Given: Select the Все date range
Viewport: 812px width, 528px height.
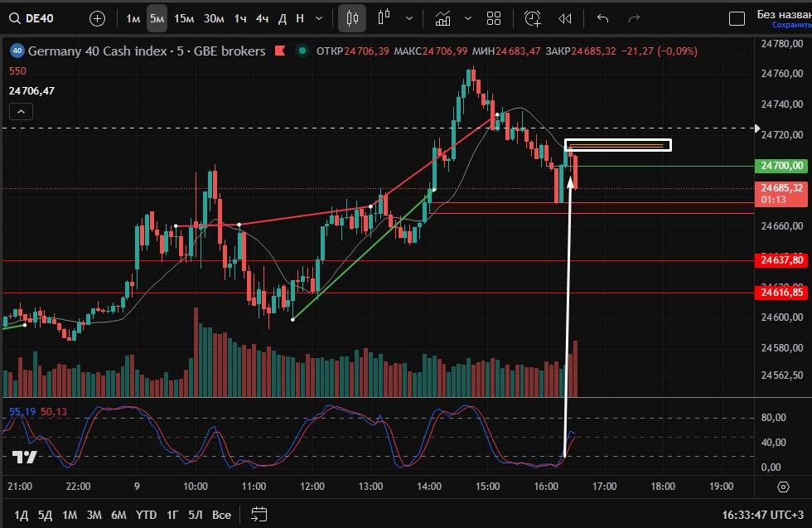Looking at the screenshot, I should click(x=221, y=515).
